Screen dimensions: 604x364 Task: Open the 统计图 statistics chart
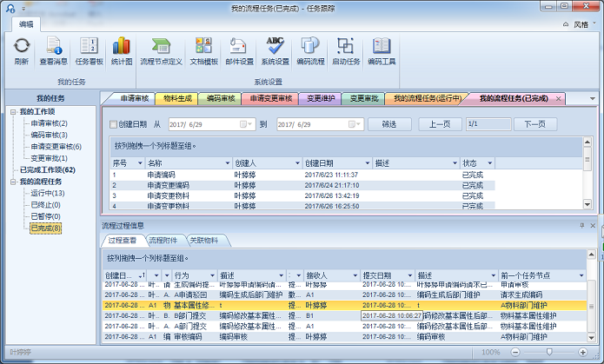[122, 51]
